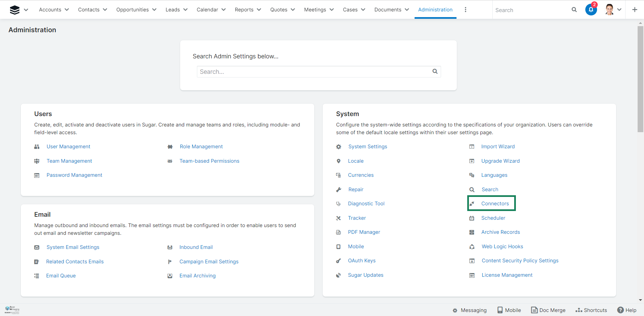Screen dimensions: 644x316
Task: Go to User Management
Action: 68,147
